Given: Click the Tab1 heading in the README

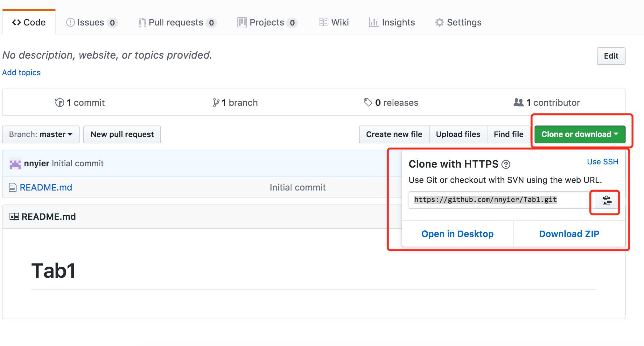Looking at the screenshot, I should click(53, 271).
